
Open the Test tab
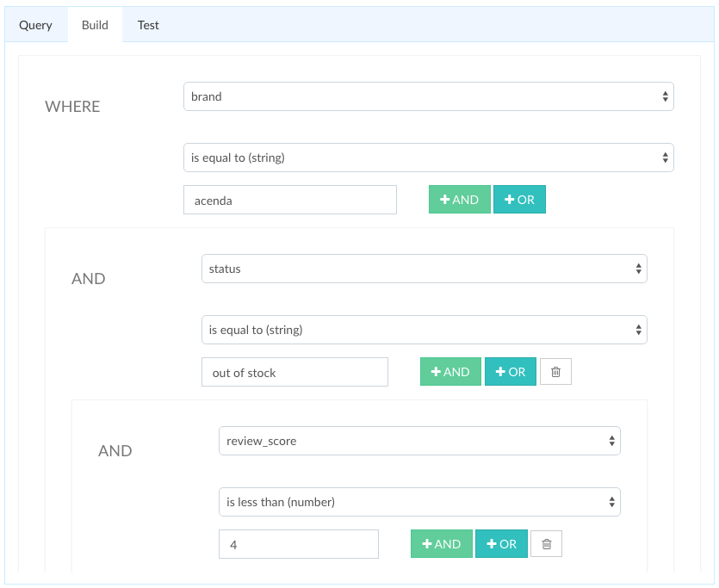pyautogui.click(x=148, y=25)
